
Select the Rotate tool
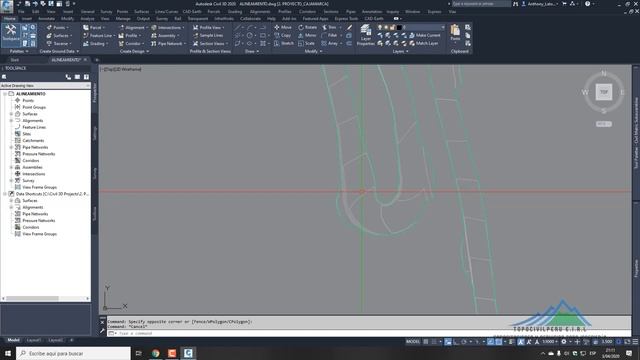(307, 27)
